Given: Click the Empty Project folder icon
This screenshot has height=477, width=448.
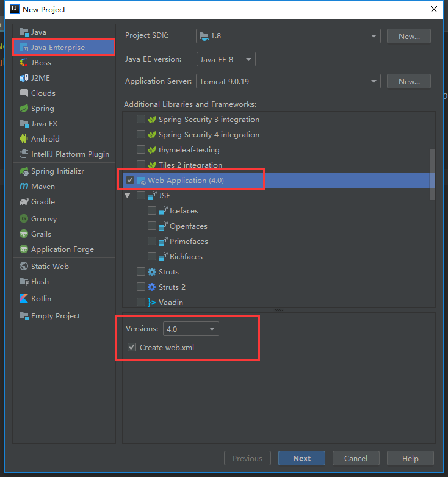Looking at the screenshot, I should (24, 316).
